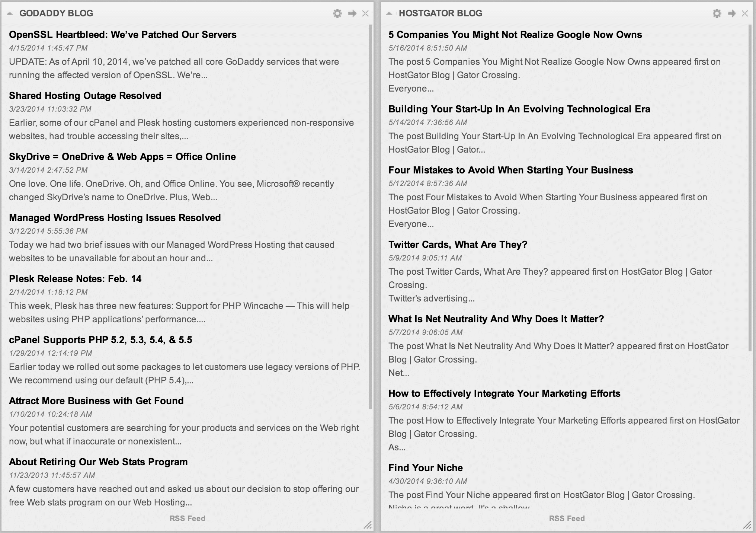This screenshot has height=533, width=756.
Task: Click date 5/12/2014 8:57:36 AM
Action: click(x=428, y=183)
